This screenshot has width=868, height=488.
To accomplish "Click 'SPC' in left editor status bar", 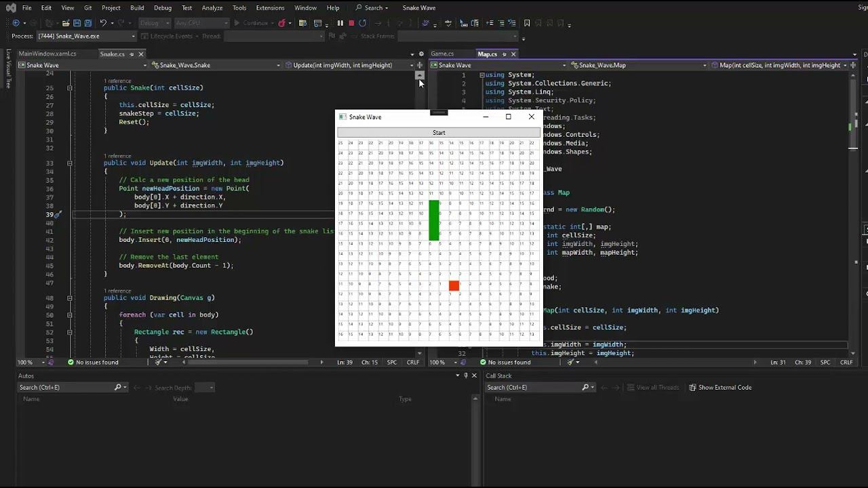I will 392,363.
